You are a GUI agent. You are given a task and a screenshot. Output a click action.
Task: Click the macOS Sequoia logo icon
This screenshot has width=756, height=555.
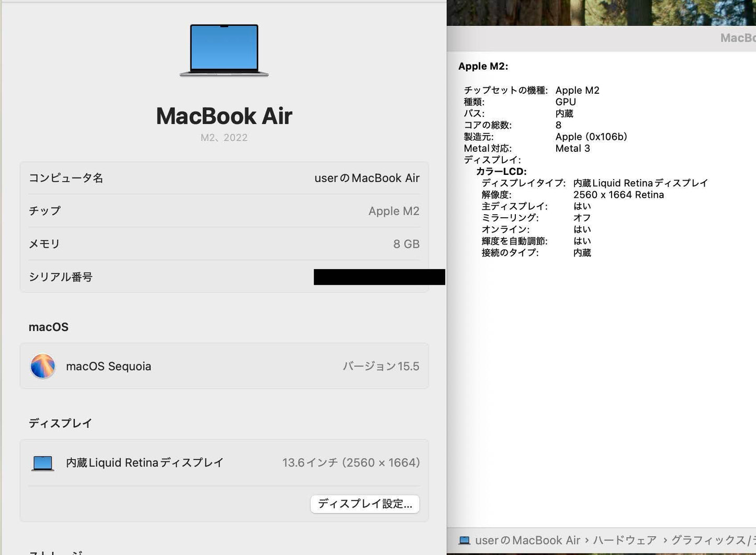point(42,366)
